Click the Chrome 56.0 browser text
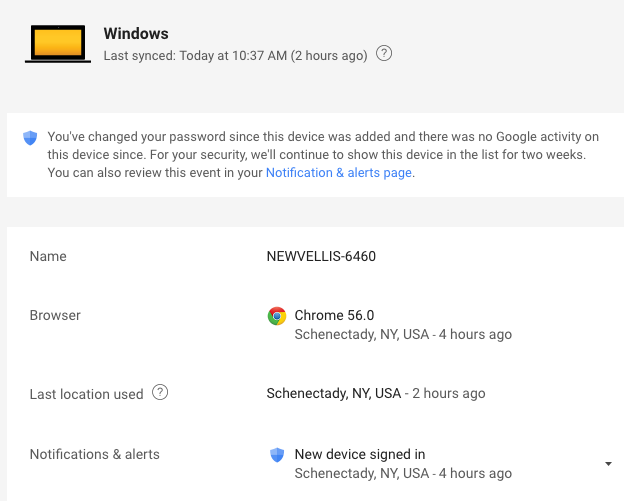Viewport: 624px width, 501px height. point(334,315)
